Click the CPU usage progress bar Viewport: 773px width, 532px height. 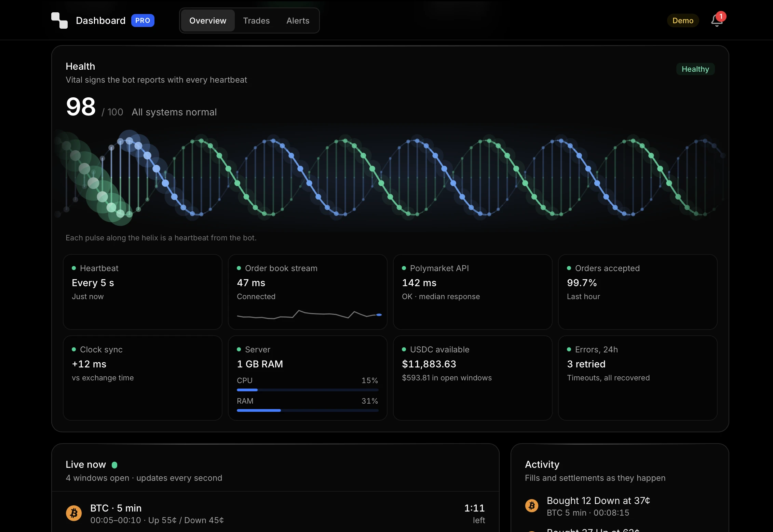(x=308, y=390)
